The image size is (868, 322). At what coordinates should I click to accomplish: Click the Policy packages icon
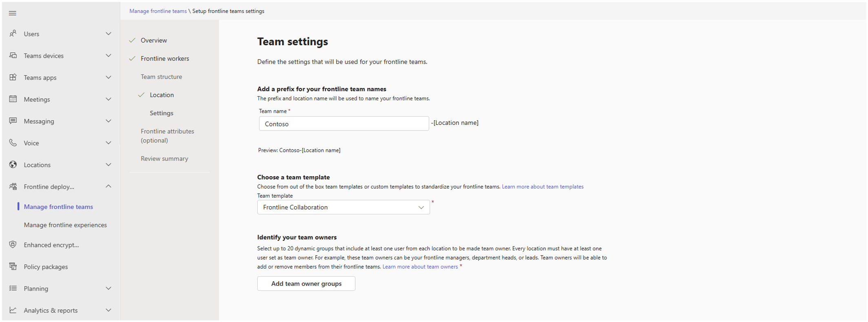13,267
